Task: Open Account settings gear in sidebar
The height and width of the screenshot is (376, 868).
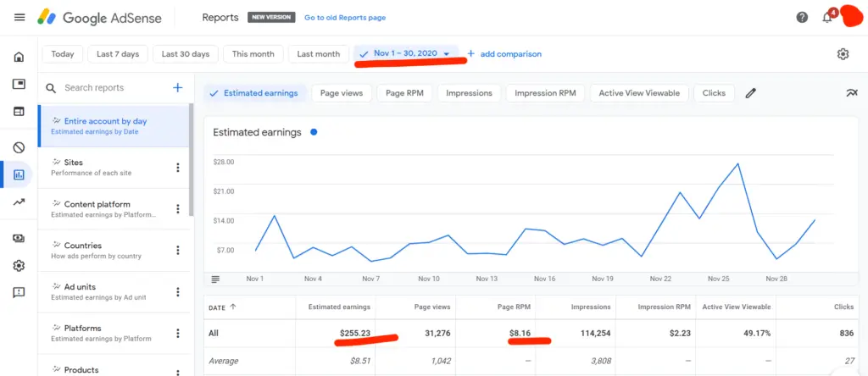Action: pyautogui.click(x=19, y=266)
